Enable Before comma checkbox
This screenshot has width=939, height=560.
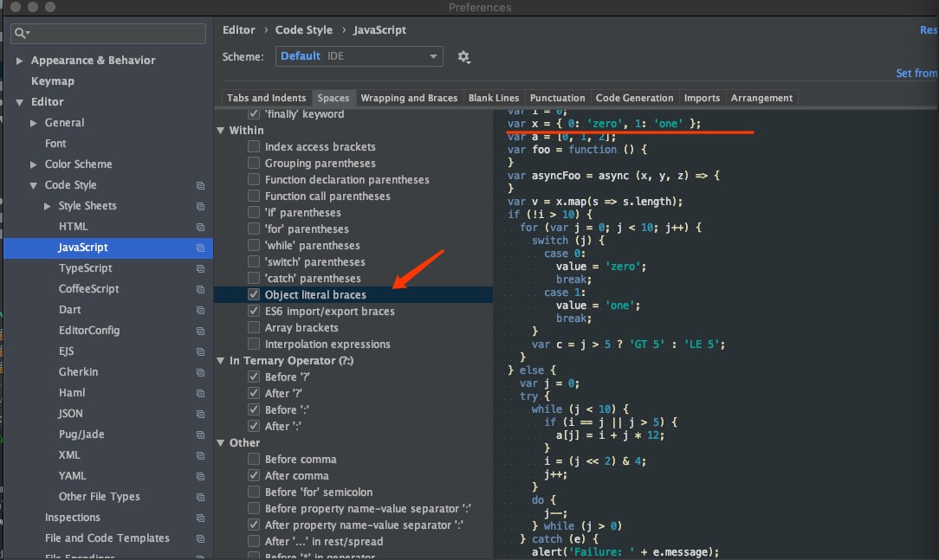click(x=254, y=459)
